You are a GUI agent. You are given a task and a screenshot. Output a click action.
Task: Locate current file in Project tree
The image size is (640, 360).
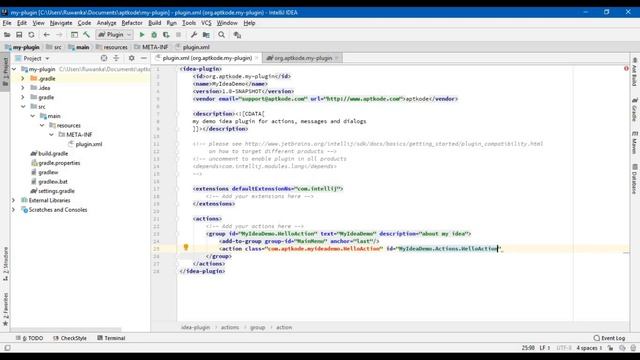pos(104,58)
